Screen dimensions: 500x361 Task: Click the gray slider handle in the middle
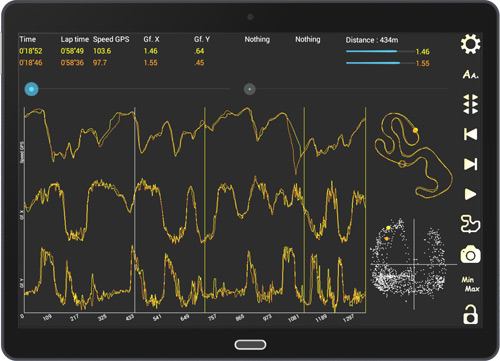[x=250, y=89]
